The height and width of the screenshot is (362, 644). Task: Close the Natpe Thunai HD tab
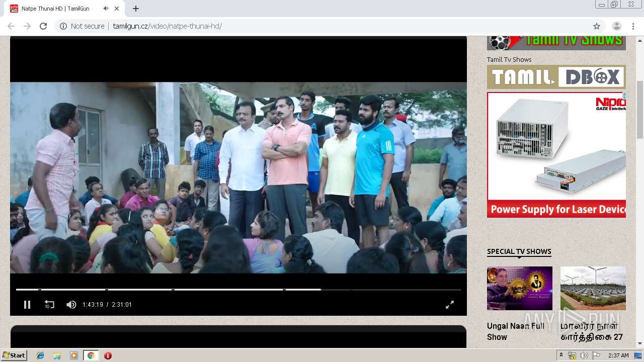[x=117, y=9]
